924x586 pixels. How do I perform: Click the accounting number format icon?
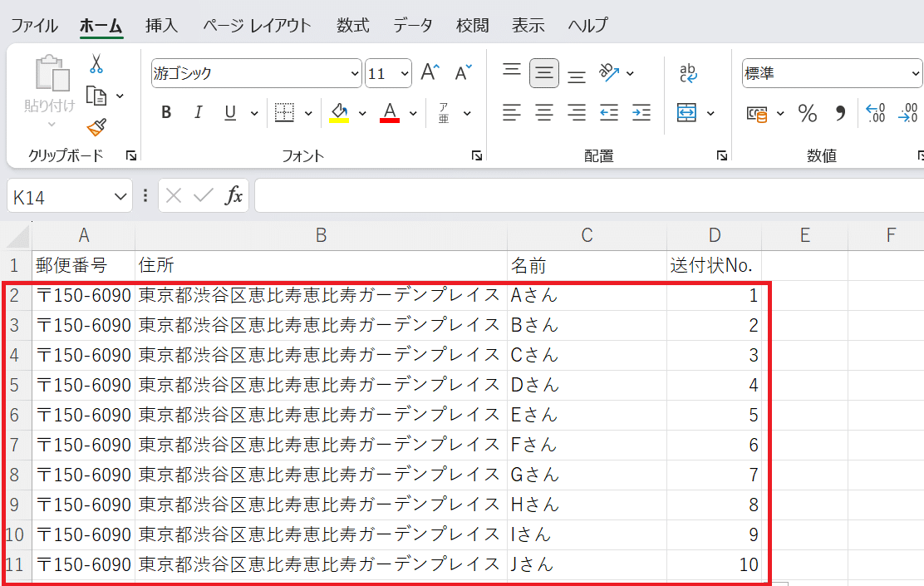(x=757, y=114)
